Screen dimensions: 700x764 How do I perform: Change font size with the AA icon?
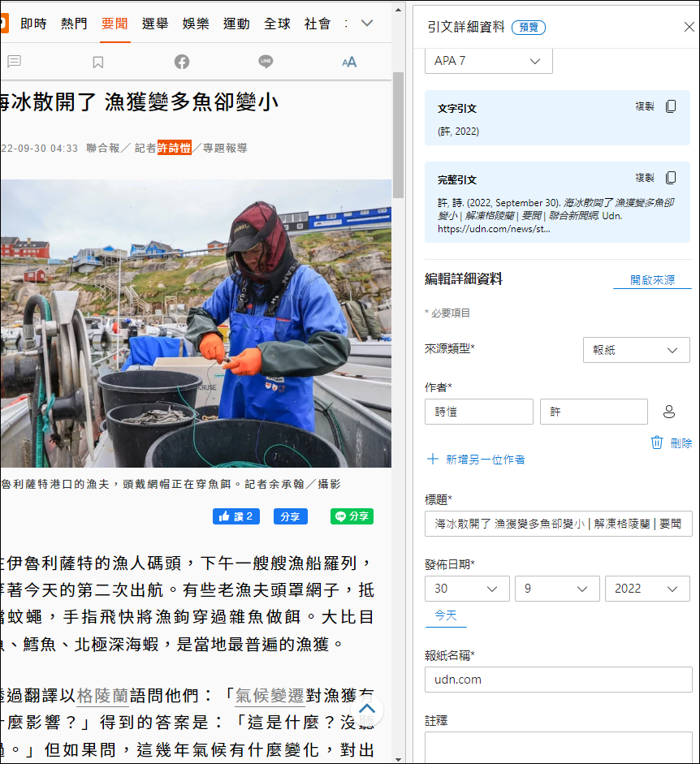tap(349, 62)
